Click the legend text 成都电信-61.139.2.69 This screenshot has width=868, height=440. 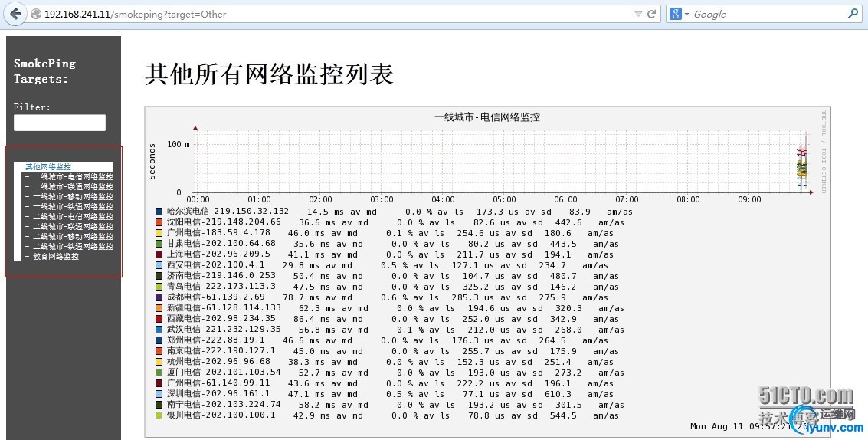click(x=216, y=297)
